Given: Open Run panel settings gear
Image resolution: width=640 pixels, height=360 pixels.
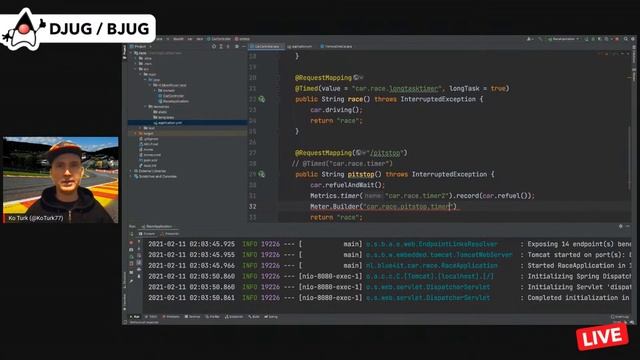Looking at the screenshot, I should click(x=621, y=226).
